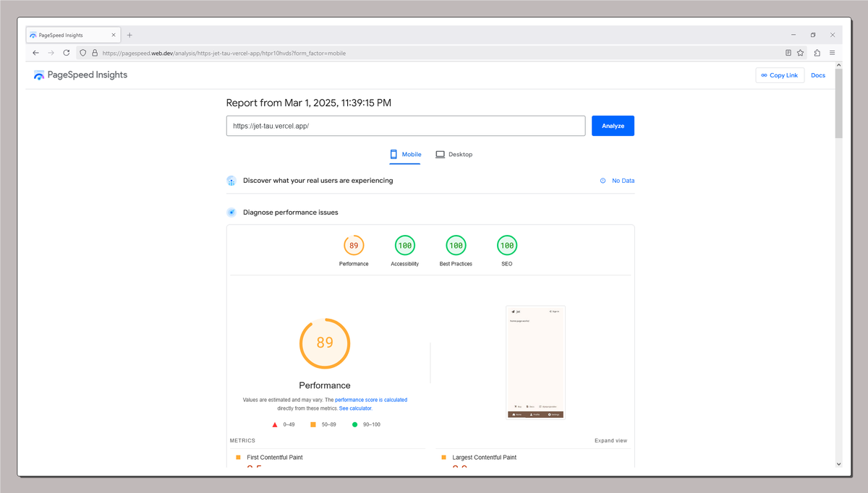Click the green circle 90–100 legend icon
868x493 pixels.
pyautogui.click(x=354, y=425)
